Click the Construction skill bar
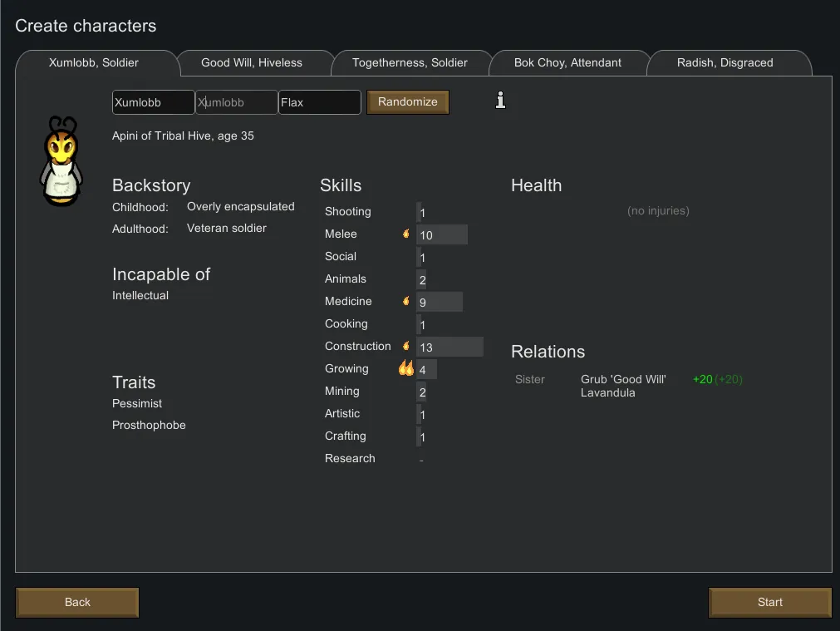840x631 pixels. click(449, 347)
